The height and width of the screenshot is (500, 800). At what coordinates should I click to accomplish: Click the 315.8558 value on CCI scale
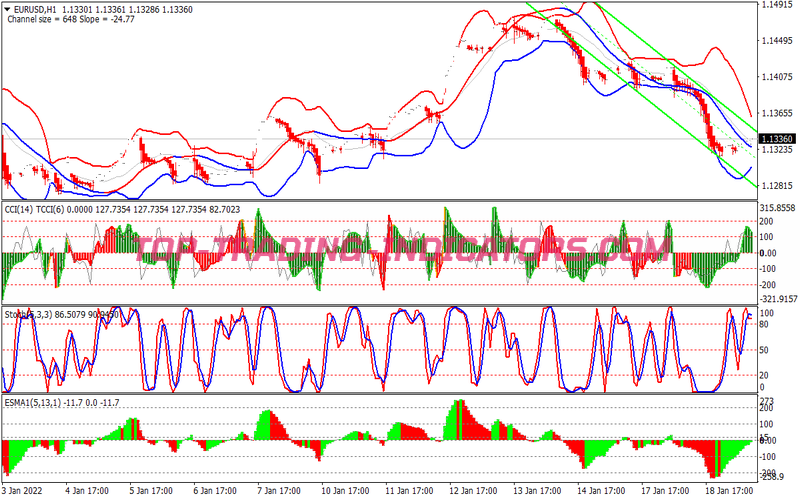click(777, 208)
